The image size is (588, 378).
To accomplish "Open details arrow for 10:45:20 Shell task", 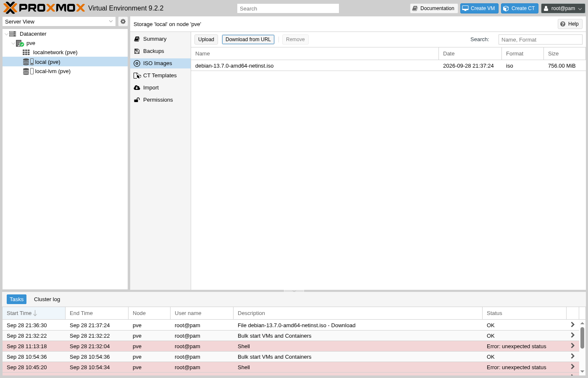I will pos(572,367).
